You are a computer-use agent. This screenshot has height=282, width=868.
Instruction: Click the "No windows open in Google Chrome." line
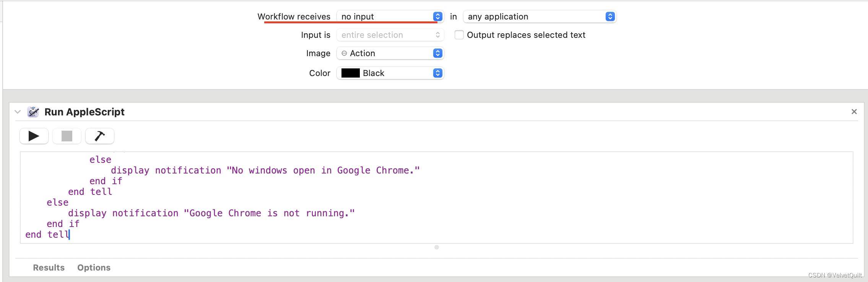(x=265, y=170)
